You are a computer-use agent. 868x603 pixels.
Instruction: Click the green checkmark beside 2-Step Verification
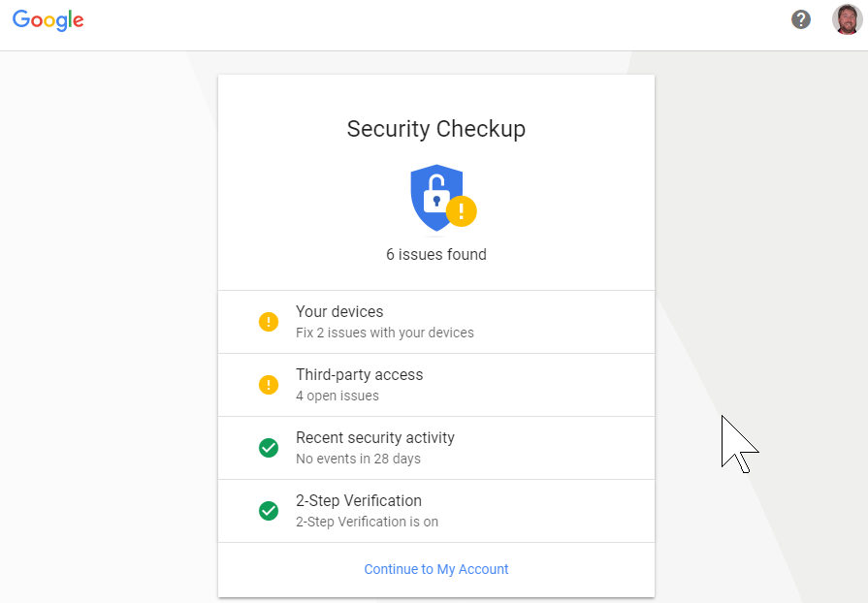click(x=269, y=510)
